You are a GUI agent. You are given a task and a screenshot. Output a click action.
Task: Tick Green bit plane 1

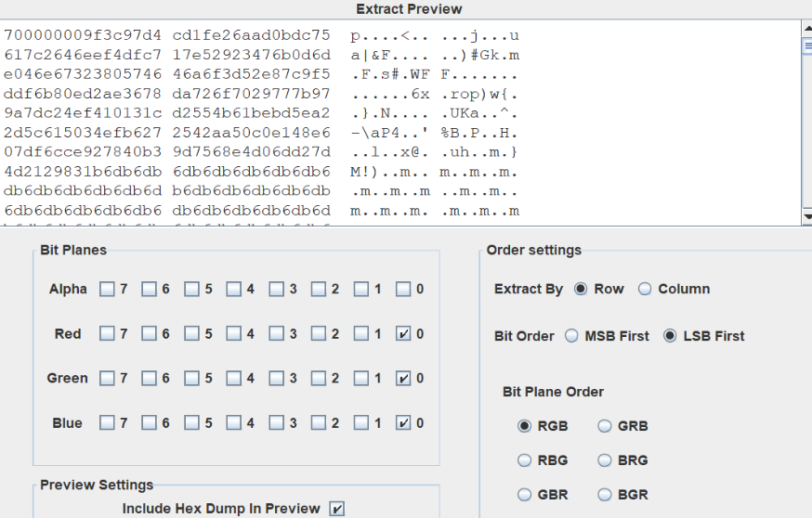pos(361,378)
